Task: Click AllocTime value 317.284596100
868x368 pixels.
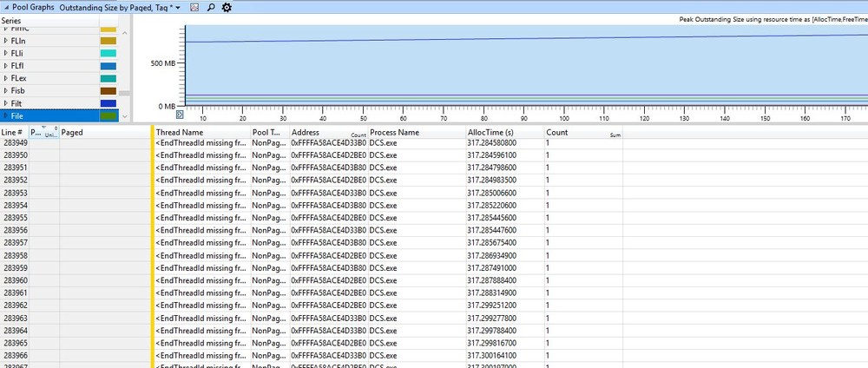Action: click(491, 155)
